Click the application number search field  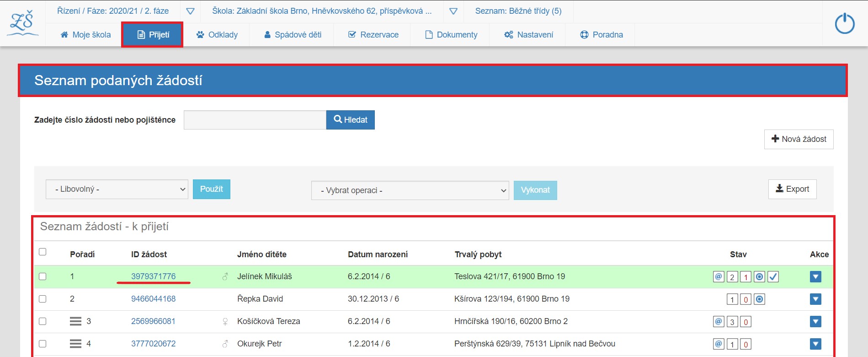(x=255, y=120)
